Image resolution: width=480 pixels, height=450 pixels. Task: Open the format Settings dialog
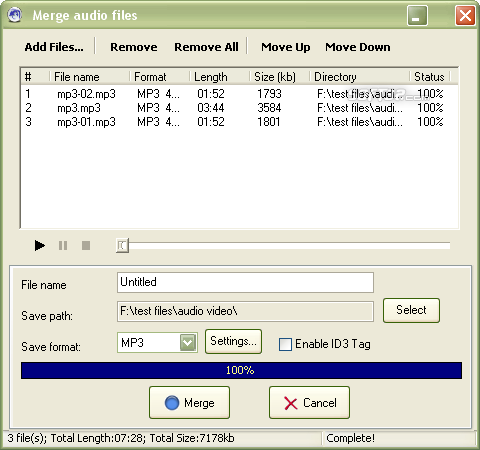(x=233, y=341)
